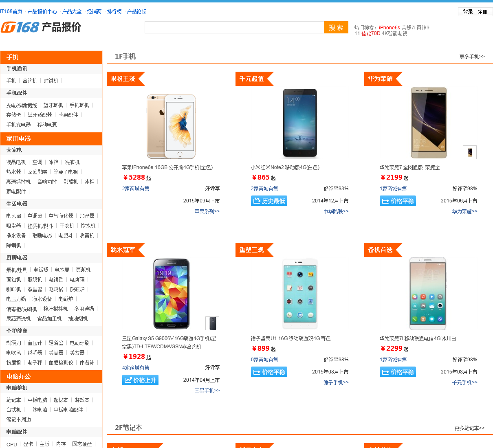The width and height of the screenshot is (493, 448).
Task: Open the 华为荣耀7i product image
Action: click(428, 294)
